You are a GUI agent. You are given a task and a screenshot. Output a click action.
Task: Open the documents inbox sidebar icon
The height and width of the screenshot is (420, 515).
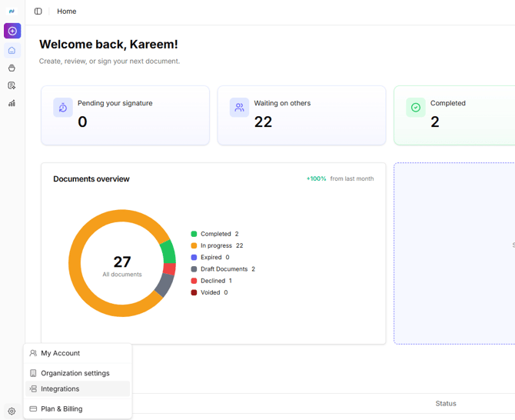coord(12,68)
